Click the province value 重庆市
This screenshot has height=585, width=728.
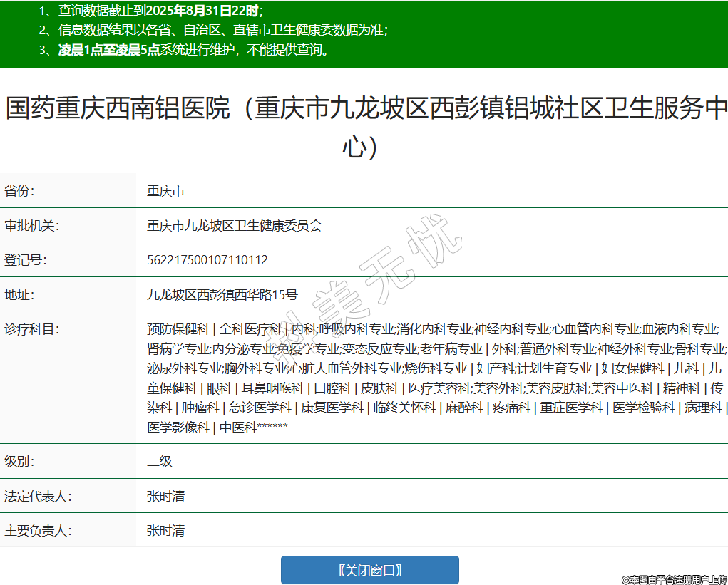pos(165,191)
